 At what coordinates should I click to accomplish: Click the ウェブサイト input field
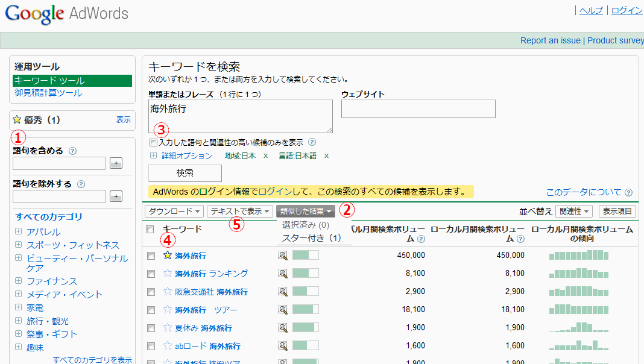coord(418,109)
